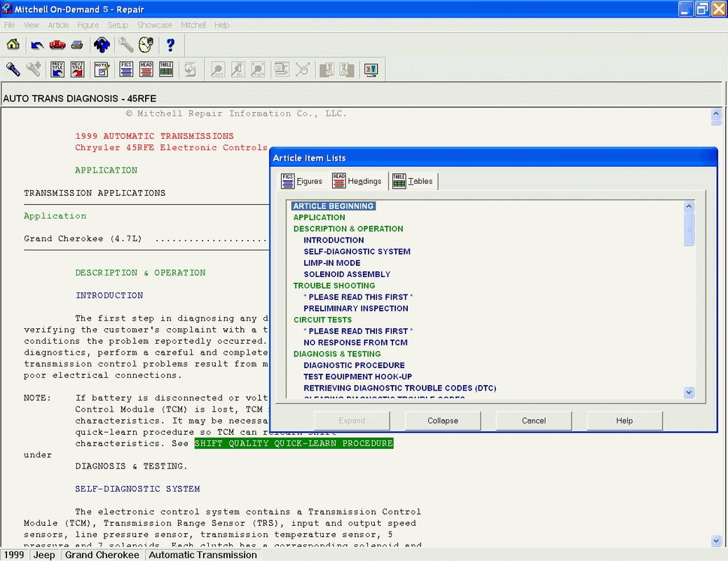Select SOLENOID ASSEMBLY heading
The image size is (728, 561).
click(x=347, y=274)
